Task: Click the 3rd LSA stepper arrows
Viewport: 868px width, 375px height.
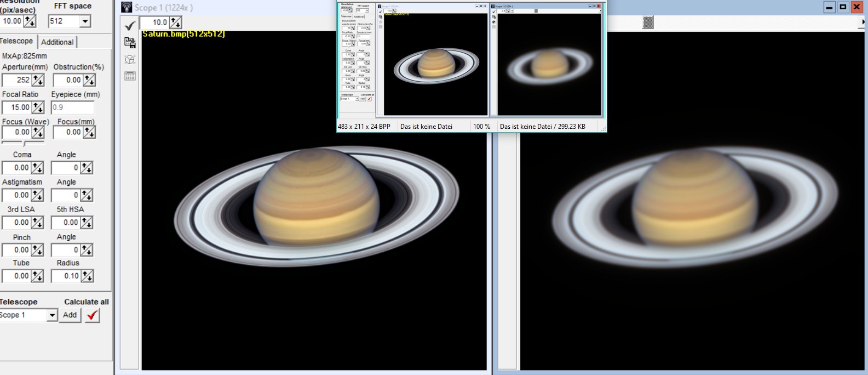Action: [x=37, y=223]
